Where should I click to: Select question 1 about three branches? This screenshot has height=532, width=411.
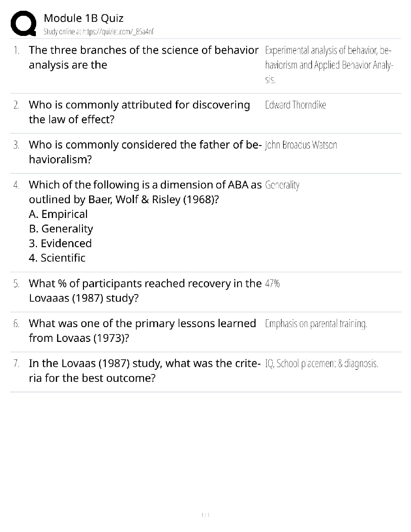click(x=143, y=57)
